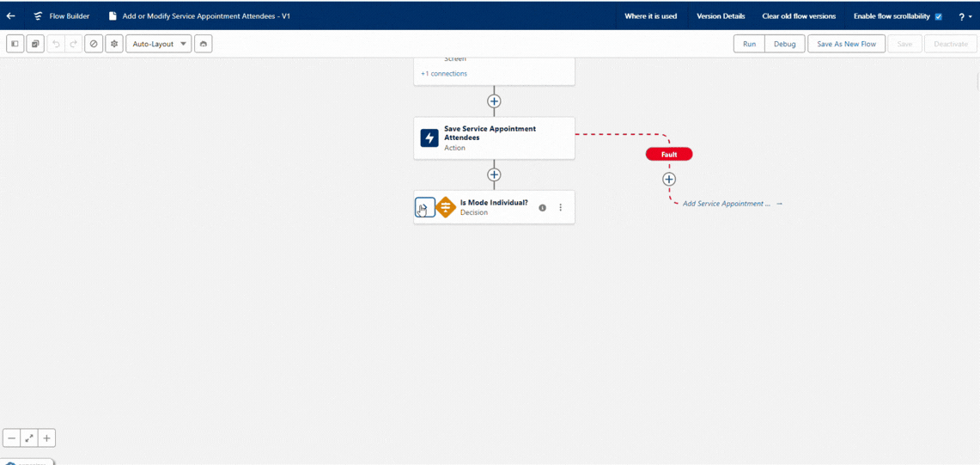
Task: Fit flow to view with expand button
Action: [x=29, y=438]
